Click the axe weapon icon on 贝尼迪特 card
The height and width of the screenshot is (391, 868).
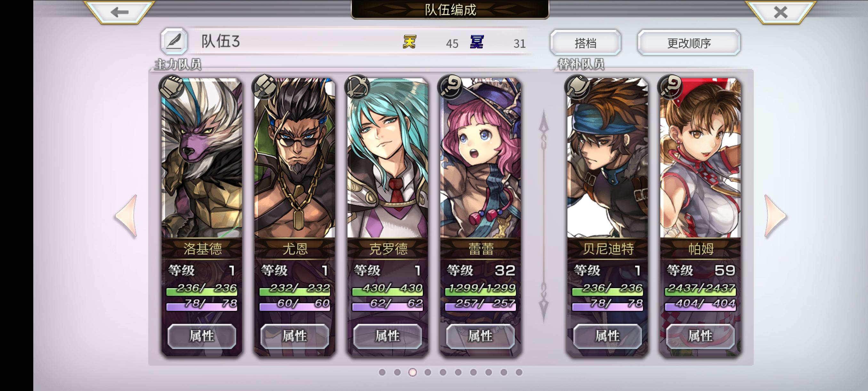577,86
